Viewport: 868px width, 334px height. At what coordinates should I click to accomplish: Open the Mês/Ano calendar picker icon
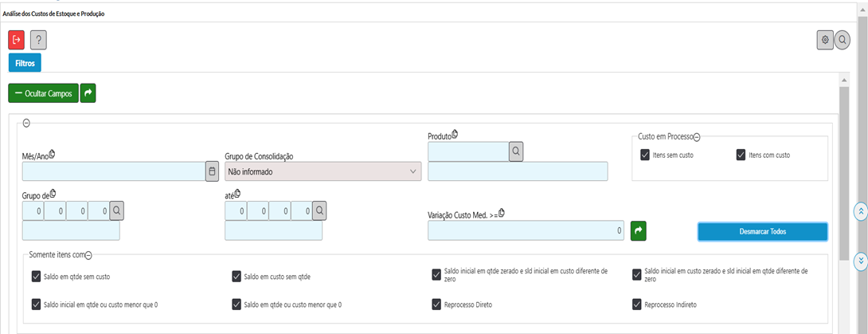tap(212, 171)
